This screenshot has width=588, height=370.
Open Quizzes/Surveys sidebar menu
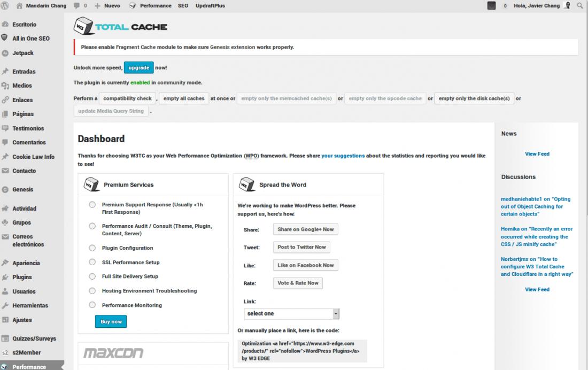click(x=34, y=338)
